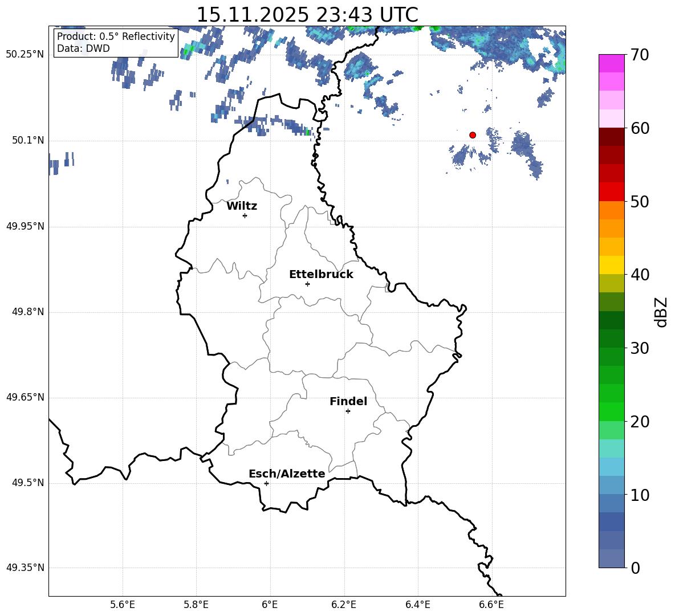Image resolution: width=675 pixels, height=616 pixels.
Task: Click the 5.6°E longitude label
Action: [123, 605]
